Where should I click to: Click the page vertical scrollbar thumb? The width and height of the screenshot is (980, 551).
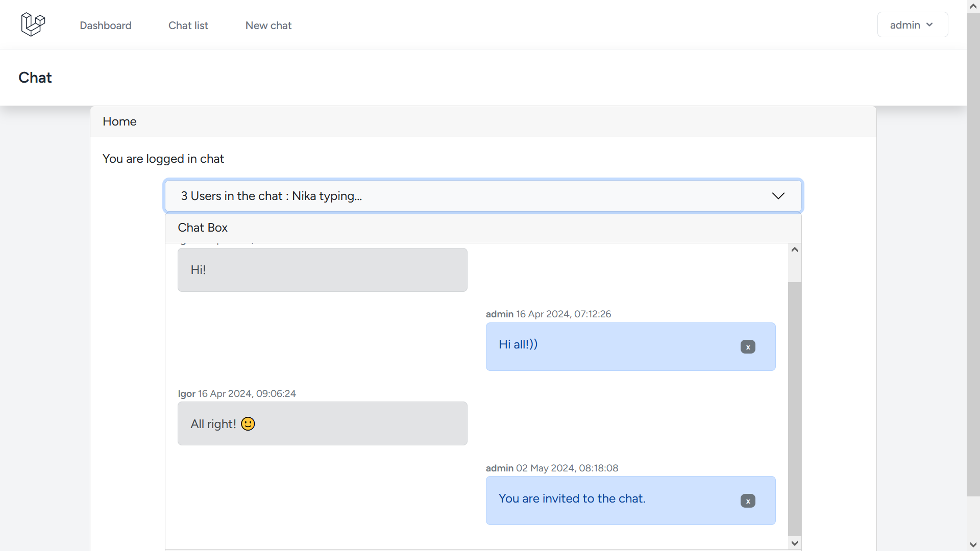coord(973,255)
